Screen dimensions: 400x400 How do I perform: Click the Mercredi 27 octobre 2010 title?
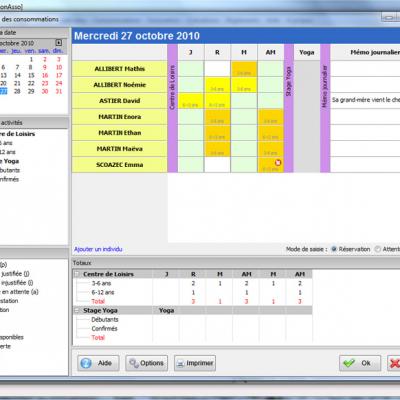pos(137,36)
